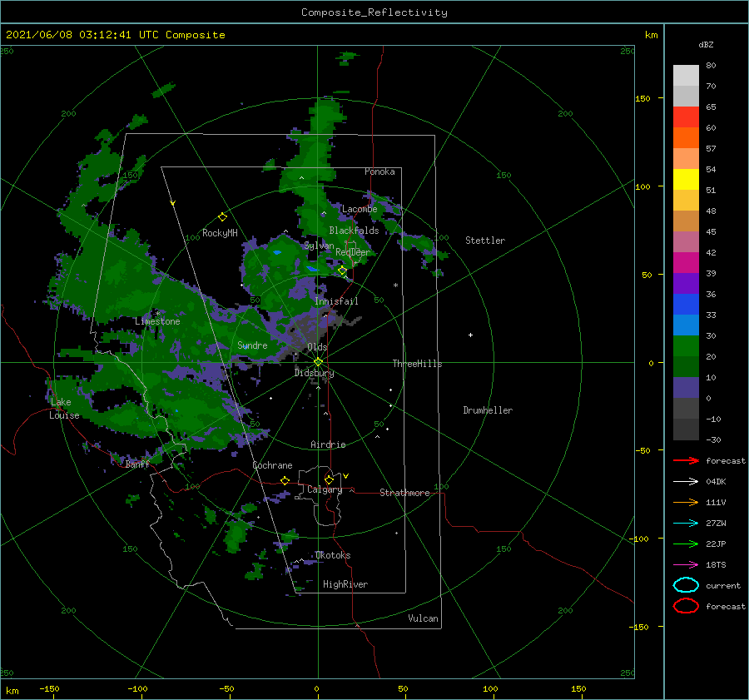
Task: Click the green 22JP arrow icon
Action: pyautogui.click(x=686, y=544)
